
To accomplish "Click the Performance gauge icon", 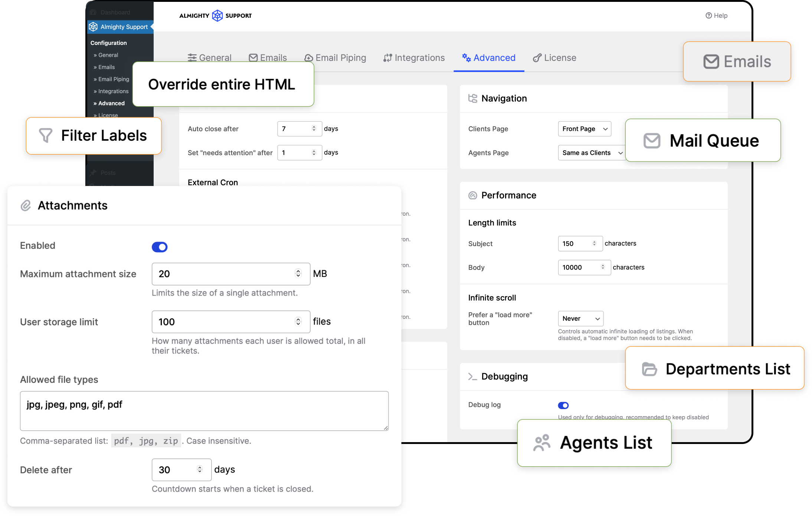I will click(472, 195).
